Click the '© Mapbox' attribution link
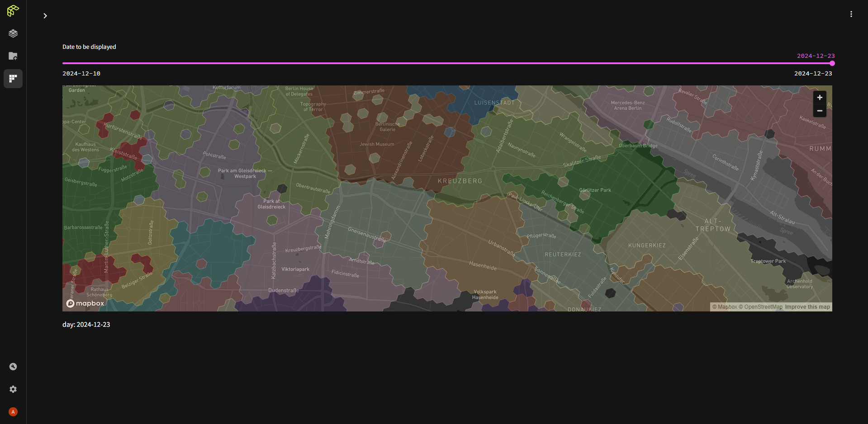Viewport: 868px width, 424px height. coord(725,307)
